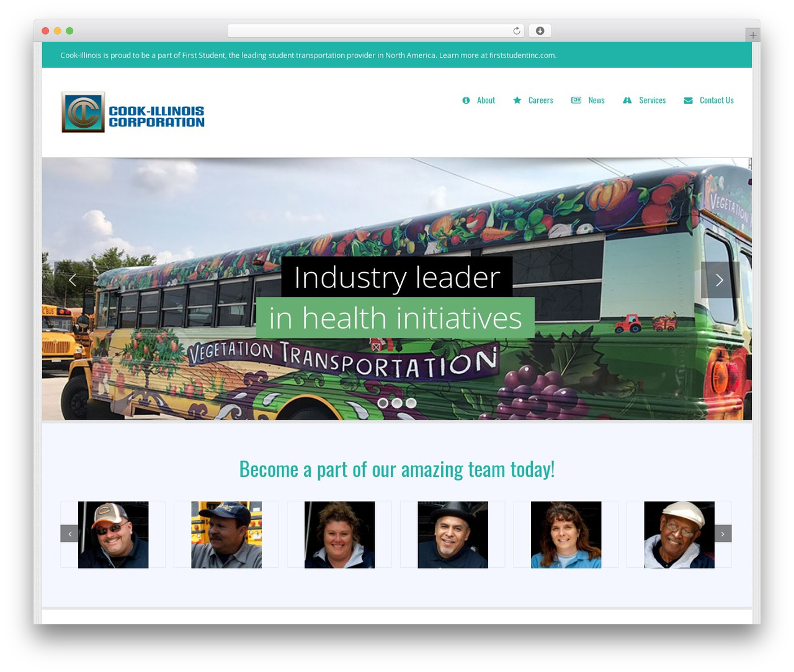
Task: Open the browser downloads button
Action: coord(540,31)
